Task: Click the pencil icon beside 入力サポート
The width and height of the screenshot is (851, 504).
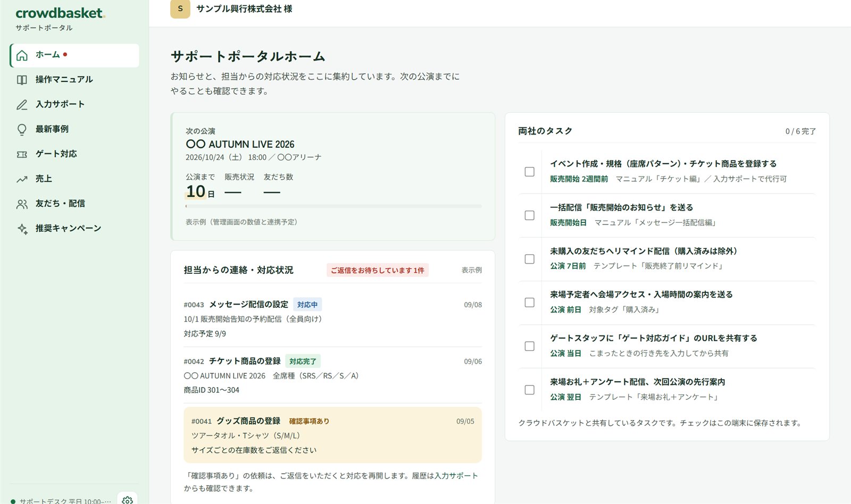Action: tap(22, 105)
